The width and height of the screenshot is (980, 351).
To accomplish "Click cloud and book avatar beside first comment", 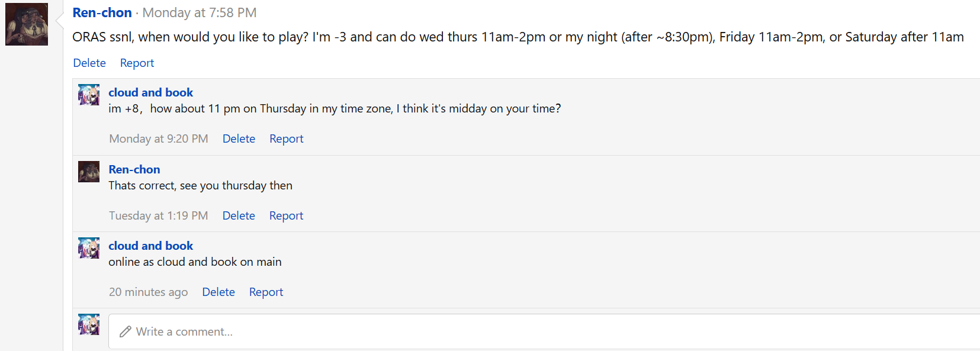I will point(89,95).
